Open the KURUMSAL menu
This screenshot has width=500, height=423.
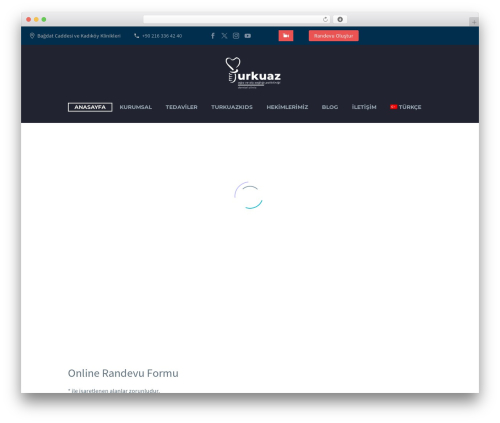point(136,107)
